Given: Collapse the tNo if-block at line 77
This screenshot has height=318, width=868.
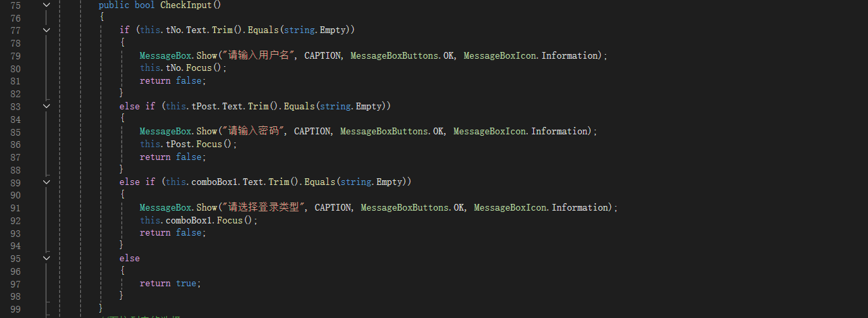Looking at the screenshot, I should tap(46, 30).
